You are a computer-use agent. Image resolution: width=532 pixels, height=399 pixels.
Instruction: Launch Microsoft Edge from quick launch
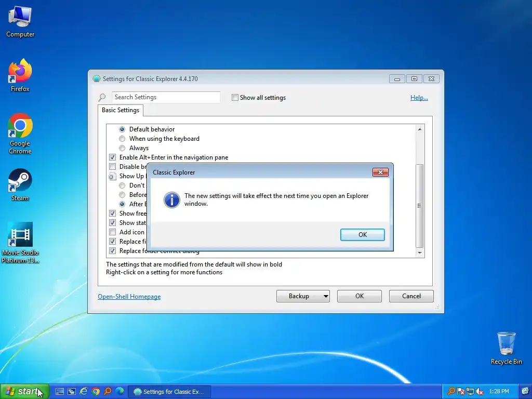(x=119, y=392)
